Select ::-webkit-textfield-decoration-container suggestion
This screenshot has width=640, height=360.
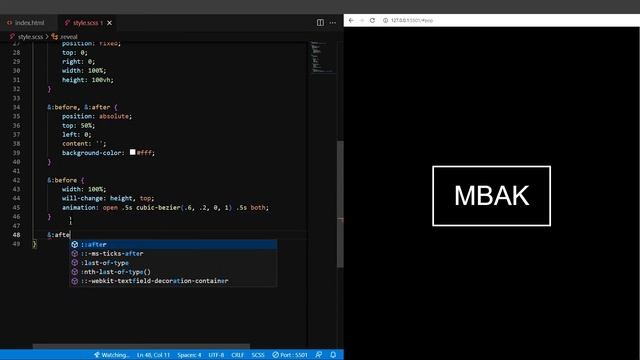tap(173, 281)
